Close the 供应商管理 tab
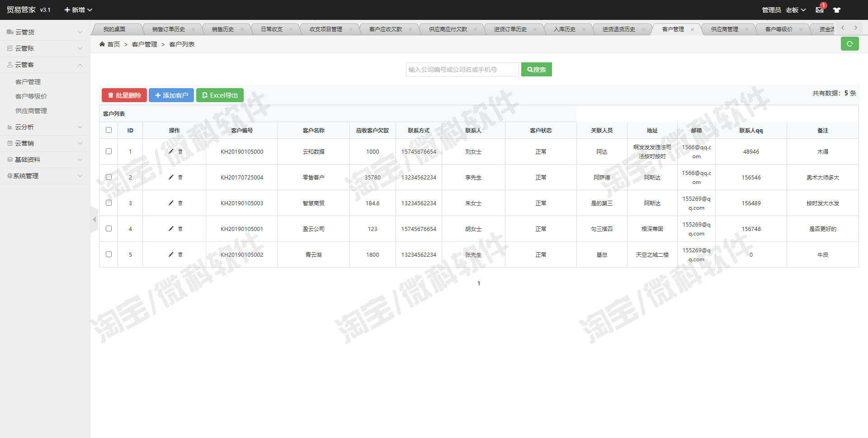Viewport: 868px width, 438px height. (x=746, y=29)
